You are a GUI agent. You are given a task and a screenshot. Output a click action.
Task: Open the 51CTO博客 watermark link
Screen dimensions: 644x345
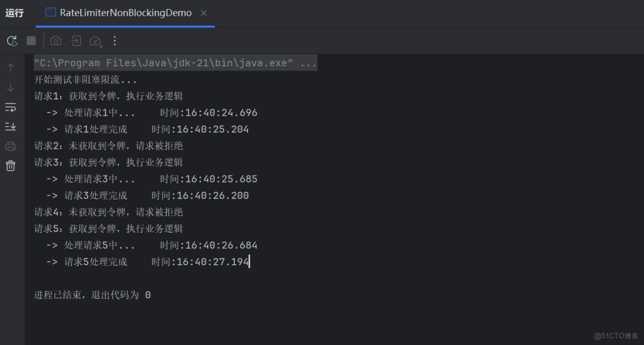click(616, 335)
